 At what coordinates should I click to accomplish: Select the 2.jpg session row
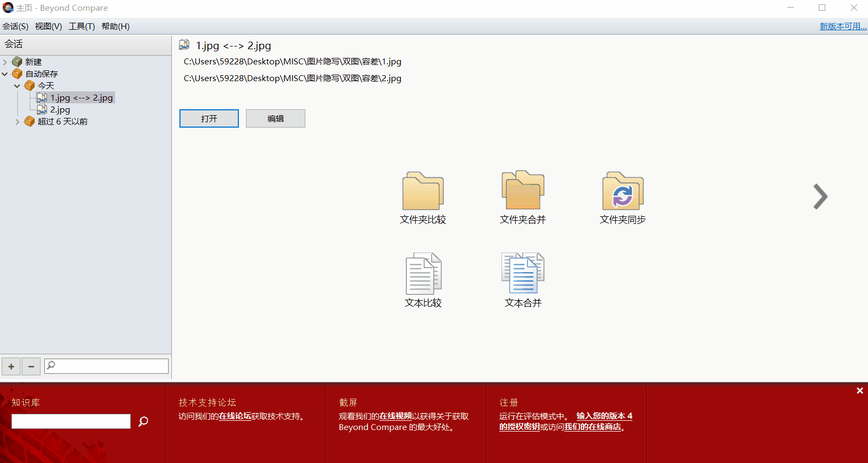point(60,110)
